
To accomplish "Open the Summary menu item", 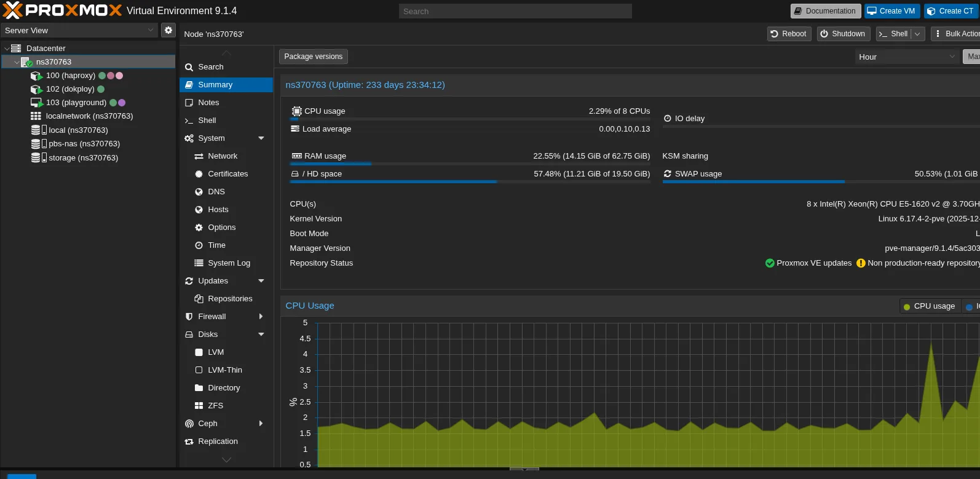I will pyautogui.click(x=226, y=85).
